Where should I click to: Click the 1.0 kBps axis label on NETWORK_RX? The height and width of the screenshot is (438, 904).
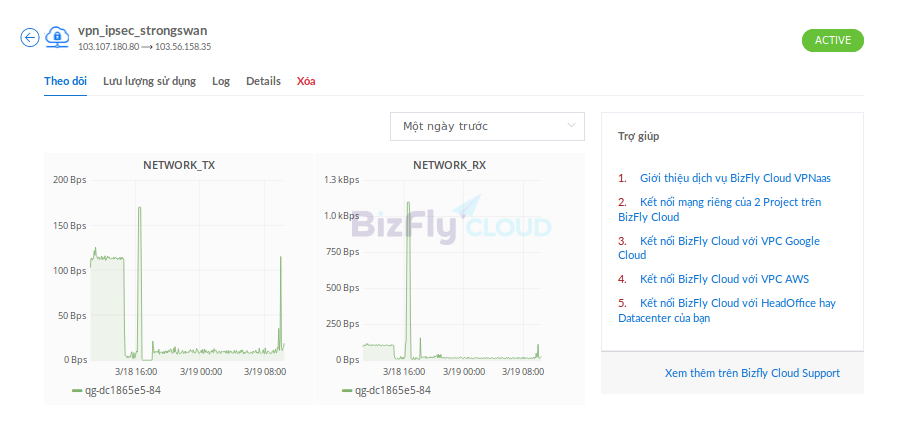point(341,216)
